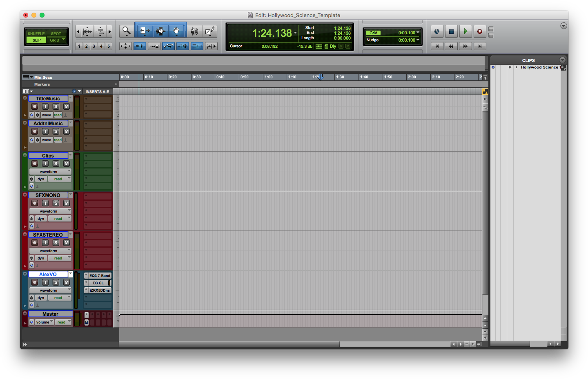This screenshot has width=588, height=379.
Task: Start playback with the Play button
Action: pyautogui.click(x=465, y=31)
